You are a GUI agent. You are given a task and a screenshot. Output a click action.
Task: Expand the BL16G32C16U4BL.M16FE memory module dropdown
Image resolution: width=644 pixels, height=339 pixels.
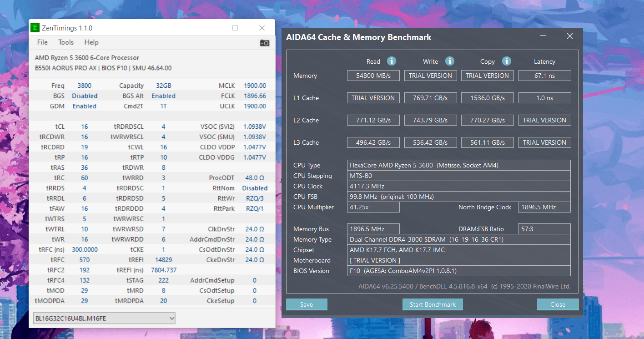pyautogui.click(x=104, y=319)
